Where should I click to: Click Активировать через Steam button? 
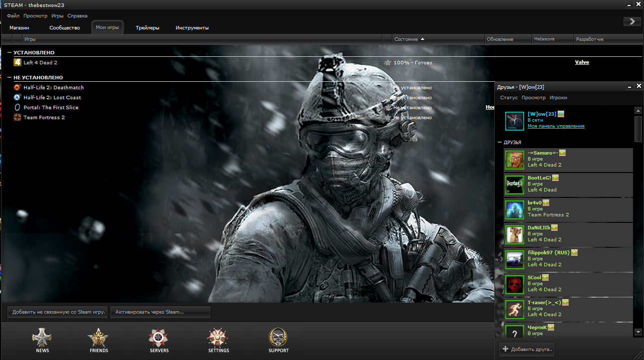[160, 312]
